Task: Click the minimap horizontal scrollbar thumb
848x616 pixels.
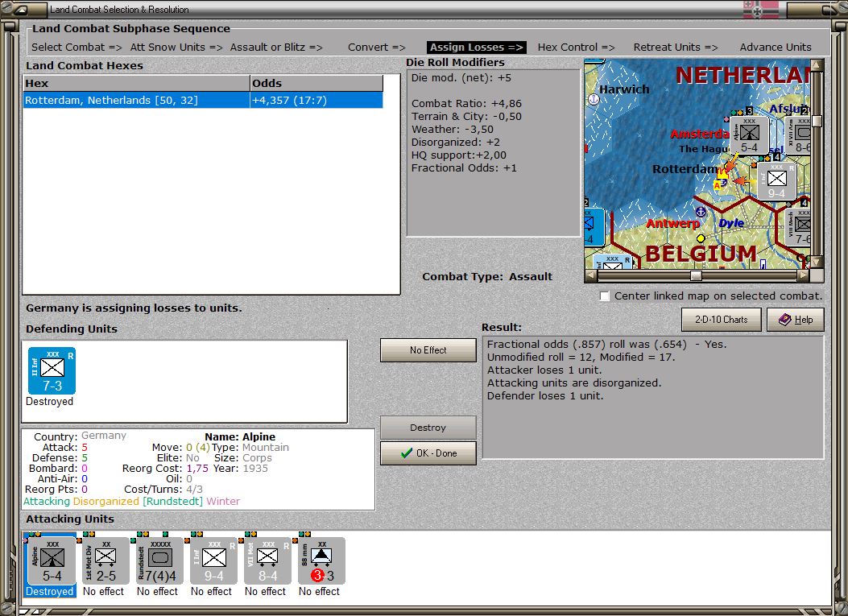Action: pos(696,276)
